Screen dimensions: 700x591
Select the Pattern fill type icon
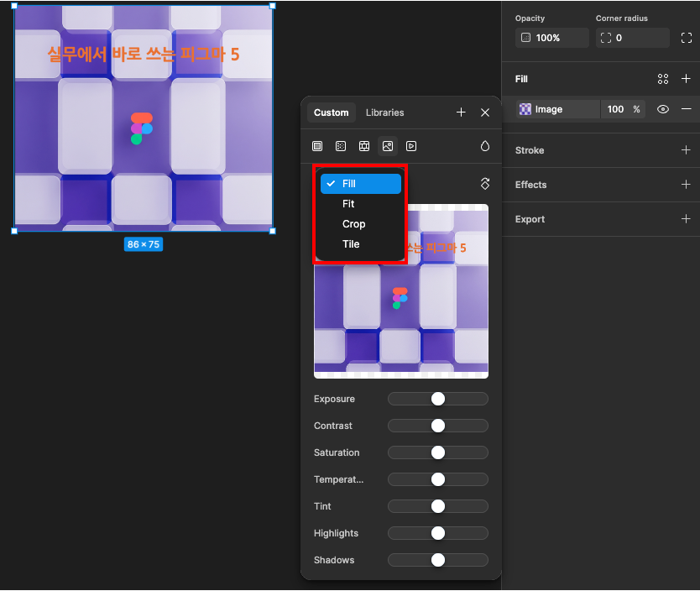(x=364, y=146)
